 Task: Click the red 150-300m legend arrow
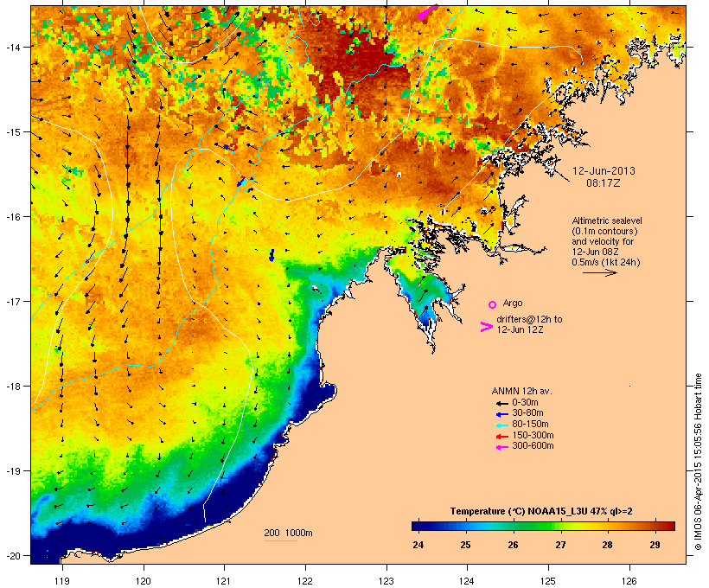[x=501, y=437]
